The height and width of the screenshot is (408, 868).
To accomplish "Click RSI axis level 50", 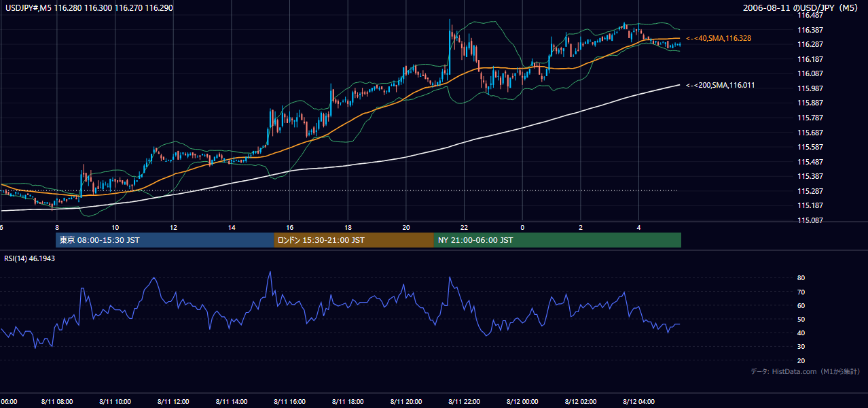I will point(801,319).
